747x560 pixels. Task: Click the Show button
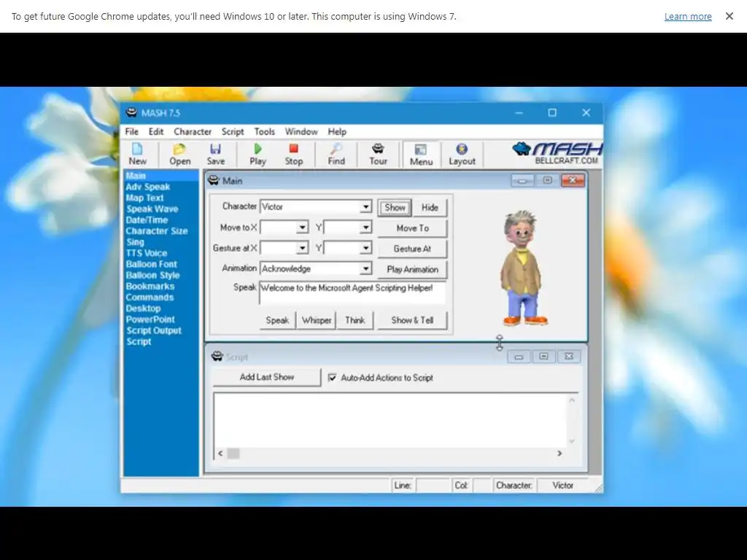click(395, 208)
